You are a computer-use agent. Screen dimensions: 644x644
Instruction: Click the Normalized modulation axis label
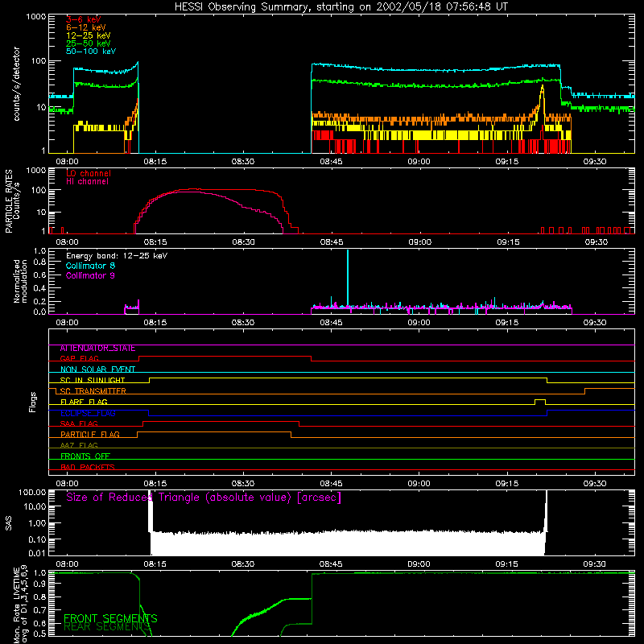20,281
